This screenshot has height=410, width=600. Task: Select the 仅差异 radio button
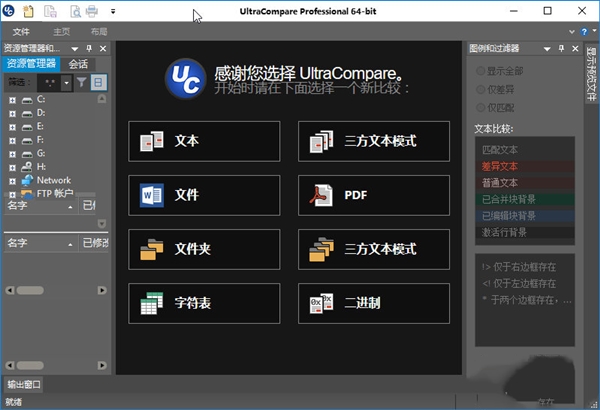point(480,89)
